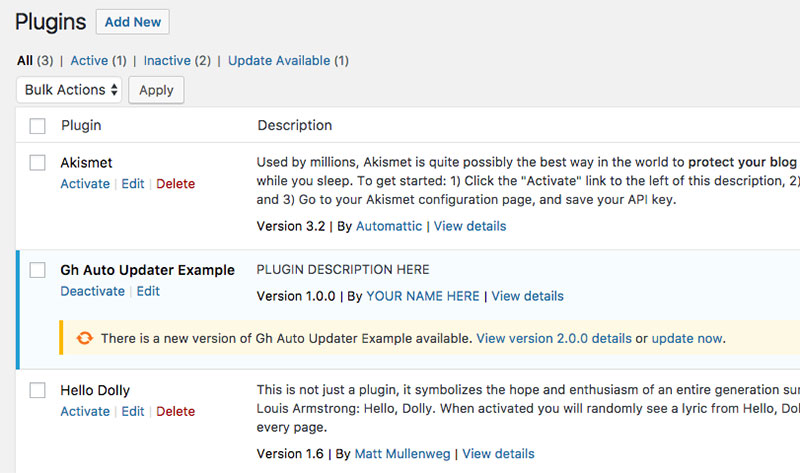Delete the Hello Dolly plugin
The height and width of the screenshot is (473, 800).
point(176,411)
